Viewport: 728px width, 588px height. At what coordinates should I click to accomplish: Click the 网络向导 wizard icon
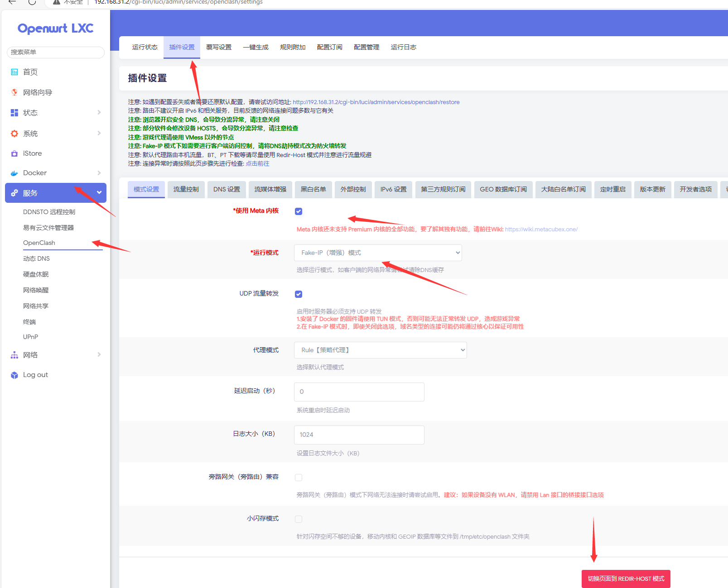[14, 92]
